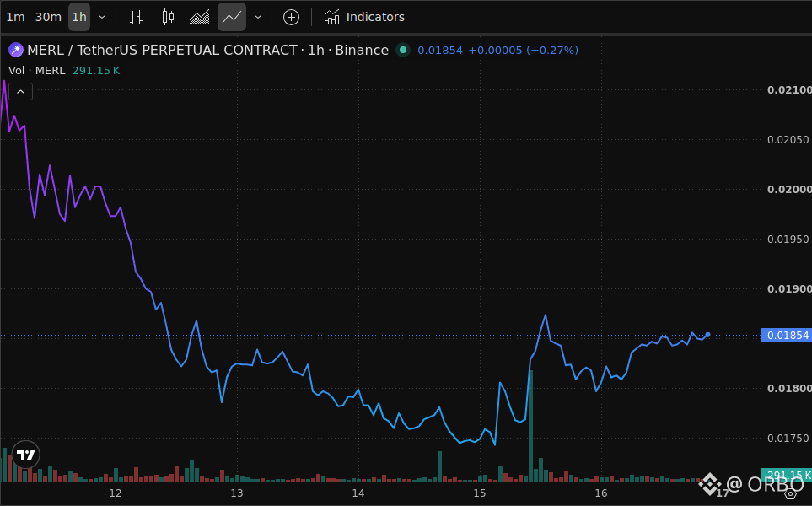
Task: Click the volume value 291.15 K
Action: pyautogui.click(x=96, y=71)
